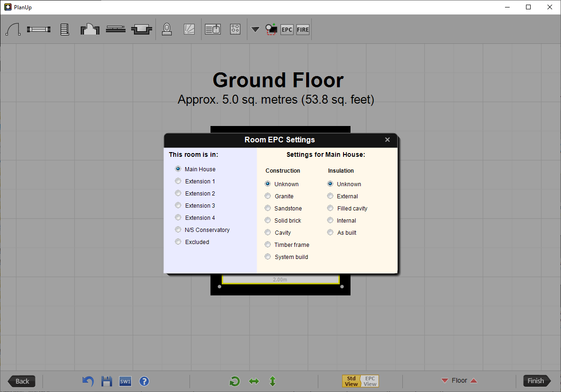The width and height of the screenshot is (561, 392).
Task: Click the Ground Floor title text
Action: [x=278, y=80]
